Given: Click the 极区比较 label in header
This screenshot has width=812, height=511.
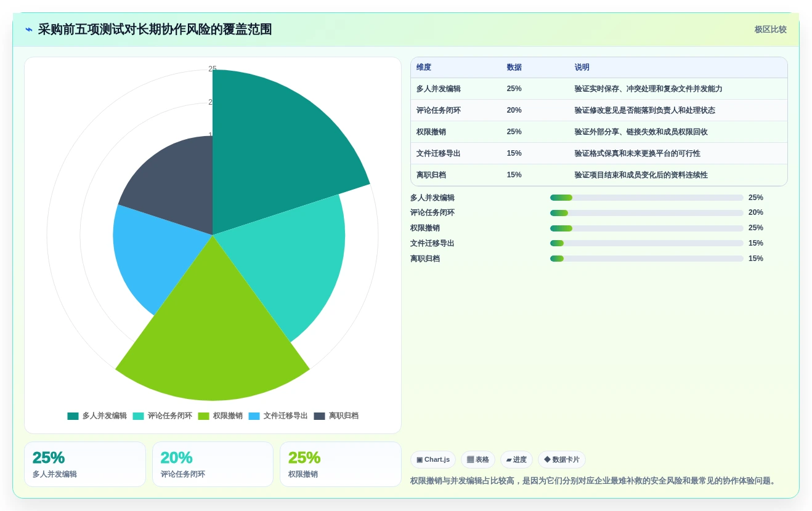Looking at the screenshot, I should pos(770,30).
